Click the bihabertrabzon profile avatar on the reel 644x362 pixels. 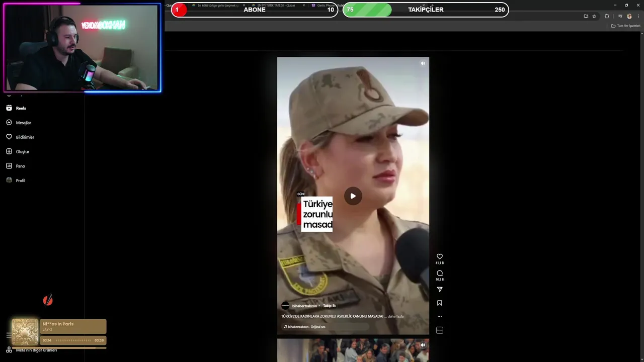pos(285,306)
